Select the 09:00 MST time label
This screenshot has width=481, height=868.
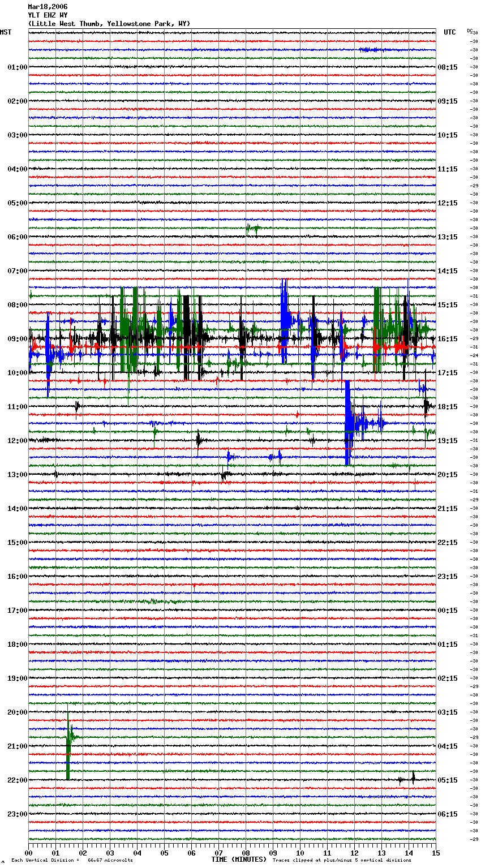pos(18,339)
